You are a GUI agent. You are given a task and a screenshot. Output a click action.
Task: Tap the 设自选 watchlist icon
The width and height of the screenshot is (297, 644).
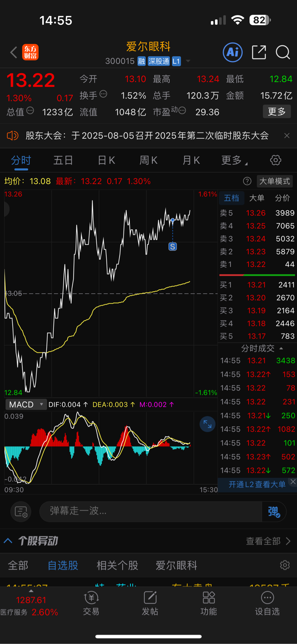(267, 603)
